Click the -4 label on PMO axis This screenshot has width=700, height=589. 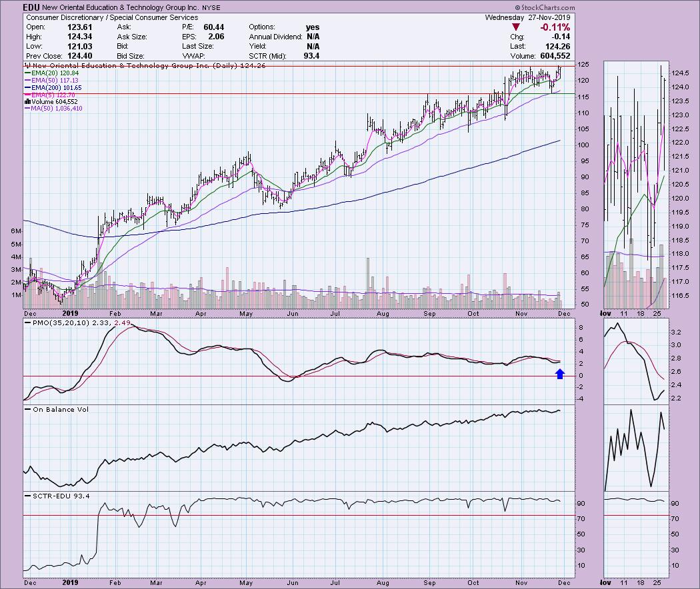pos(581,399)
